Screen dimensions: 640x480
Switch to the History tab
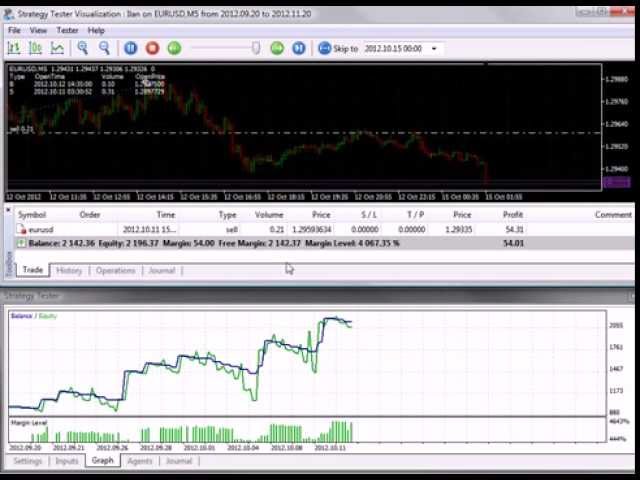[x=69, y=271]
